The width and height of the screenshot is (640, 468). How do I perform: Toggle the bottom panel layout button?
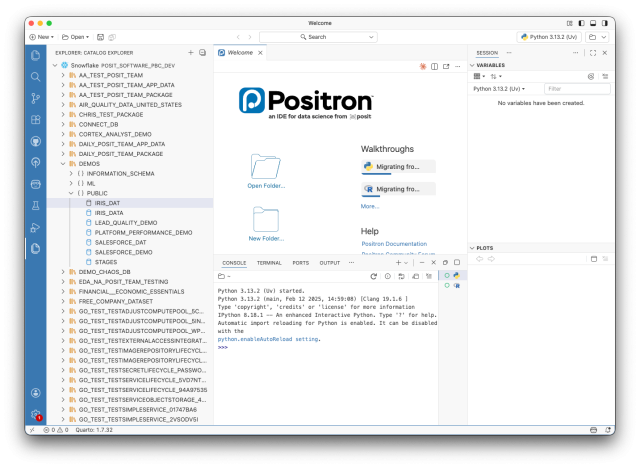(x=593, y=23)
